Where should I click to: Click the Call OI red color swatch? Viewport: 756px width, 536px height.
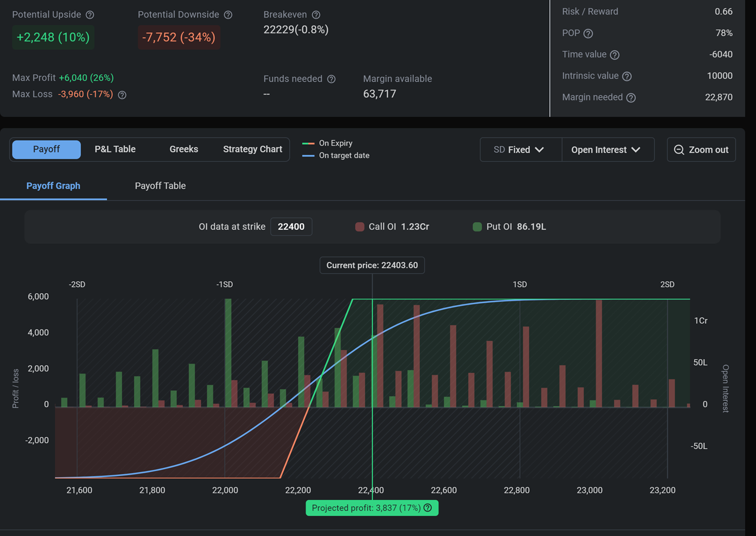pyautogui.click(x=359, y=227)
